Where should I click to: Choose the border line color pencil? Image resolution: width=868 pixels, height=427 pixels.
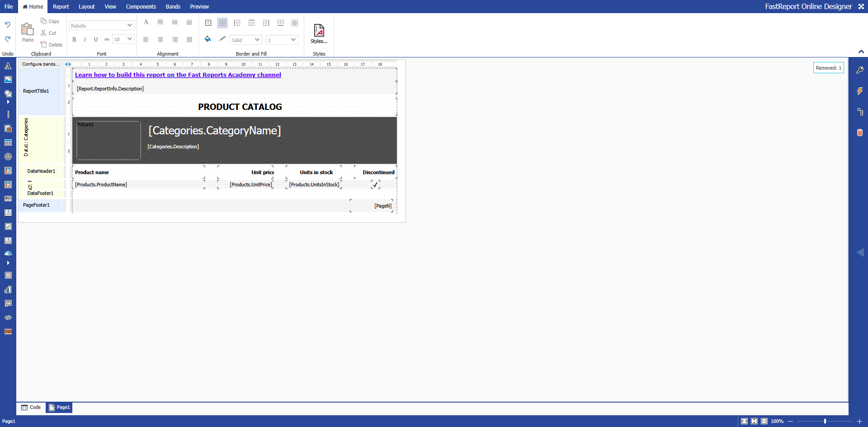222,39
